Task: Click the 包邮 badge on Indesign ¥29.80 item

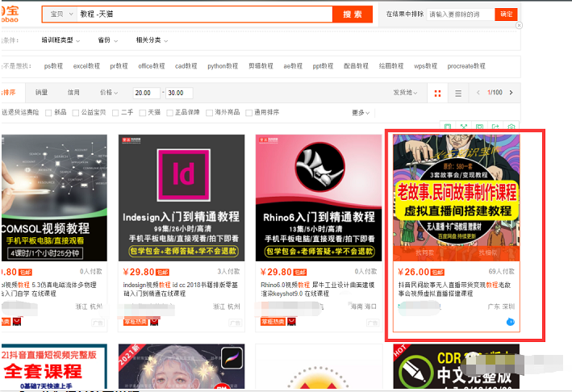Action: click(162, 273)
